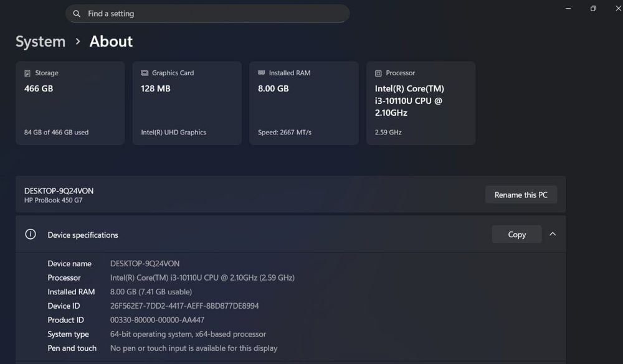623x364 pixels.
Task: Click the HP ProBook 450 G7 model label
Action: coord(54,201)
